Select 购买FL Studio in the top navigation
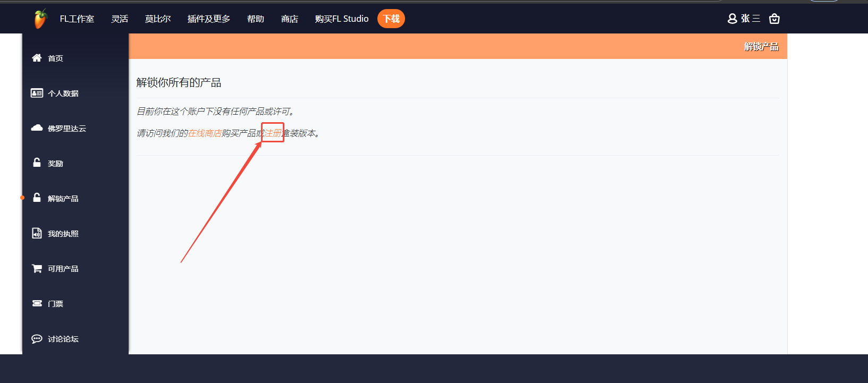Screen dimensions: 868x383 click(341, 19)
